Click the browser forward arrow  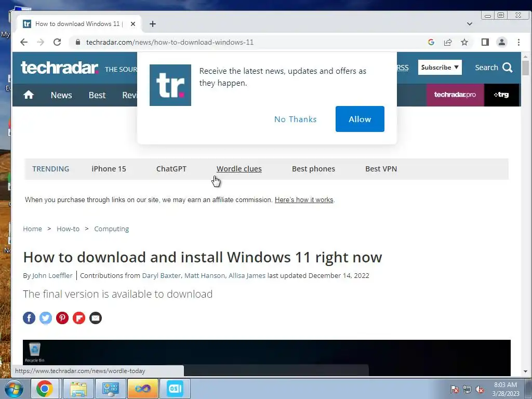tap(41, 42)
